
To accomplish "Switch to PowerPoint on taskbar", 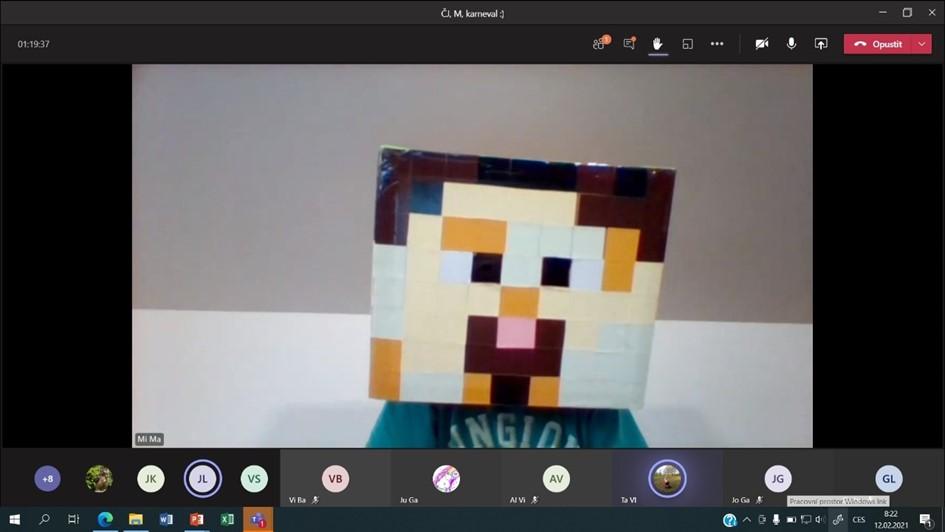I will tap(196, 519).
